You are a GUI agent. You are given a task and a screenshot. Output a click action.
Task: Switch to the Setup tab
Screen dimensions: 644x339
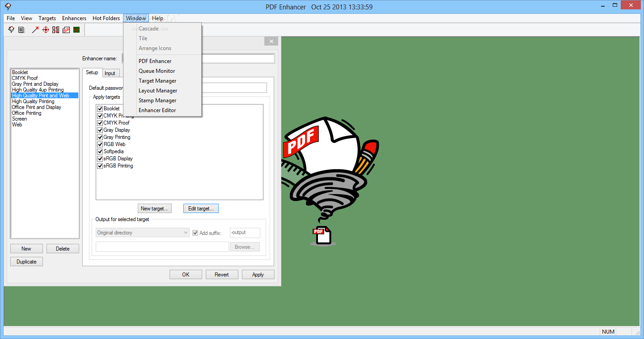(92, 72)
